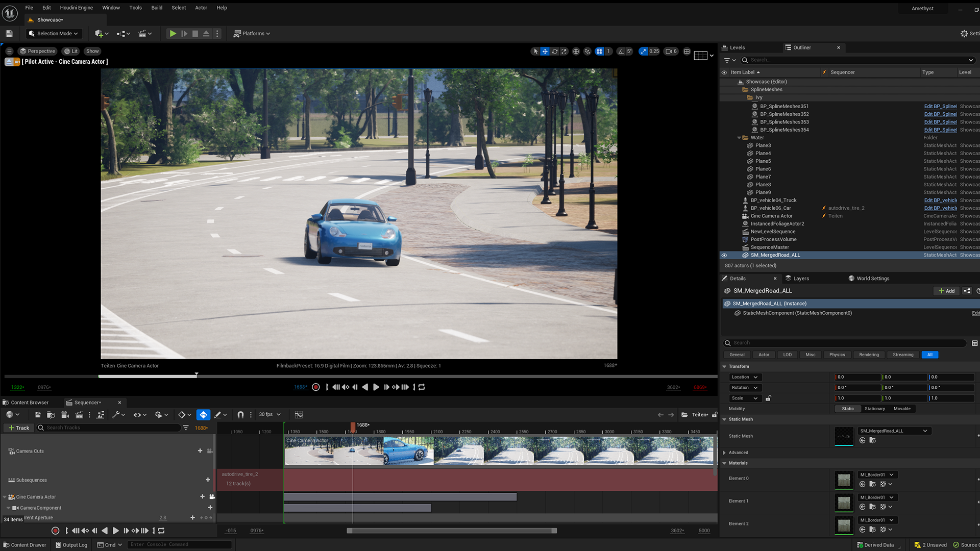Toggle grid snapping in the viewport
Screen dimensions: 980x551
[x=600, y=51]
